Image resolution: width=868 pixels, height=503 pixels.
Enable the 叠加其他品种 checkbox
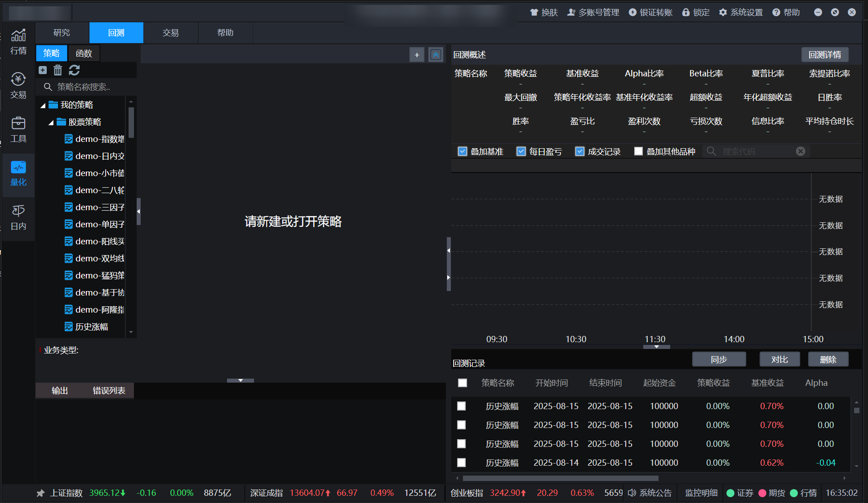click(x=638, y=151)
